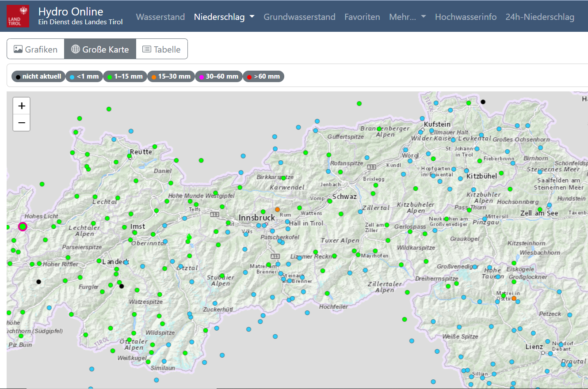Open the Hochwasserinfo link
Viewport: 588px width, 389px height.
(466, 17)
